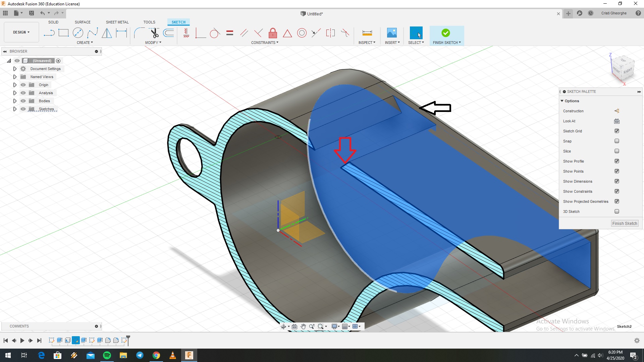Activate the Trim tool in Modify
This screenshot has width=644, height=362.
pyautogui.click(x=154, y=33)
